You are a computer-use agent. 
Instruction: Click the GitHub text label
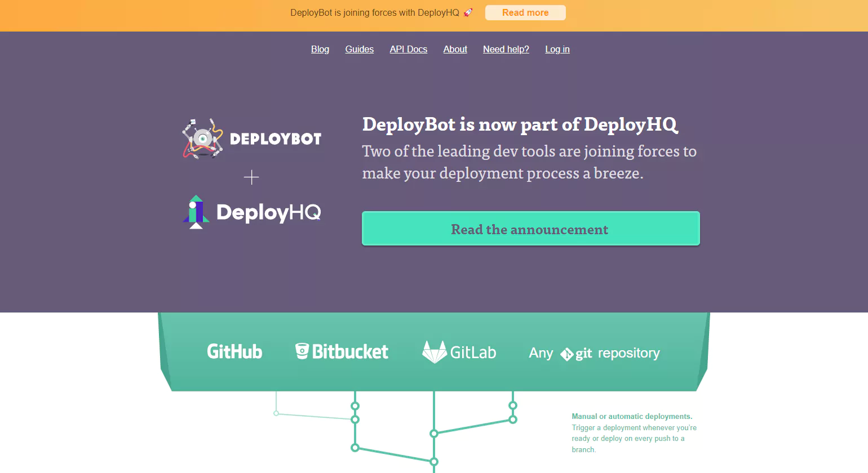pos(234,351)
